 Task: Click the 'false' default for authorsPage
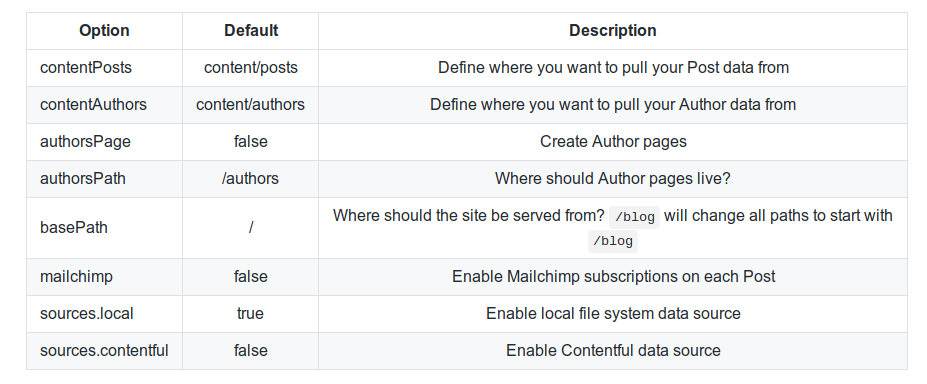251,142
